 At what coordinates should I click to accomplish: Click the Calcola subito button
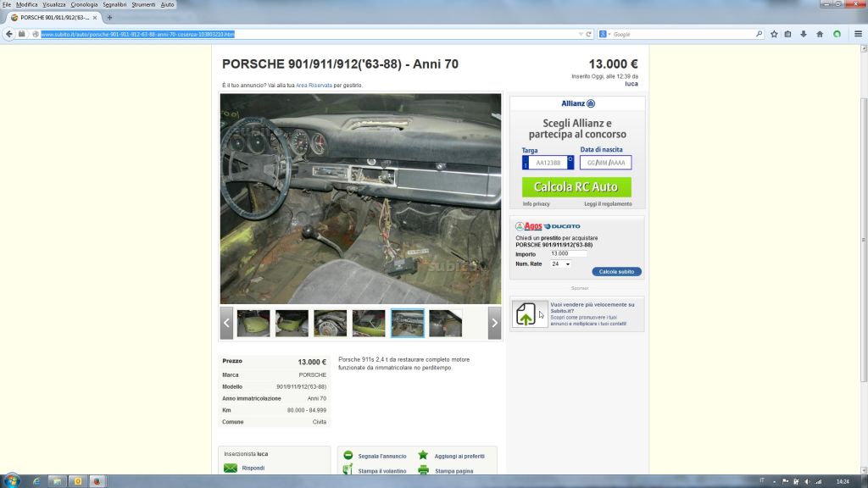pyautogui.click(x=617, y=272)
